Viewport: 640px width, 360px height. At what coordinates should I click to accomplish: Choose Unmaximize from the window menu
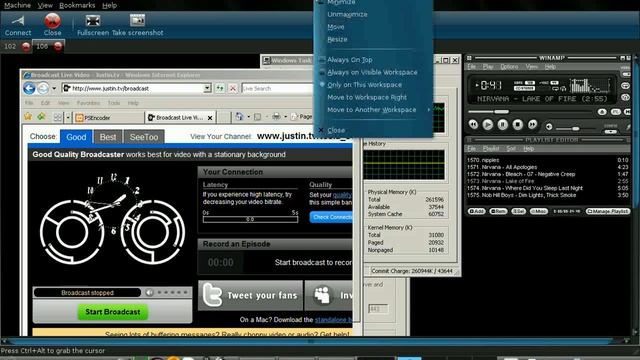point(347,14)
